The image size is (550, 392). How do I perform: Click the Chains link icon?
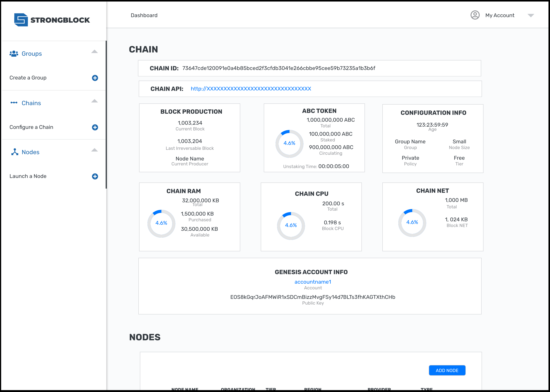[x=14, y=103]
